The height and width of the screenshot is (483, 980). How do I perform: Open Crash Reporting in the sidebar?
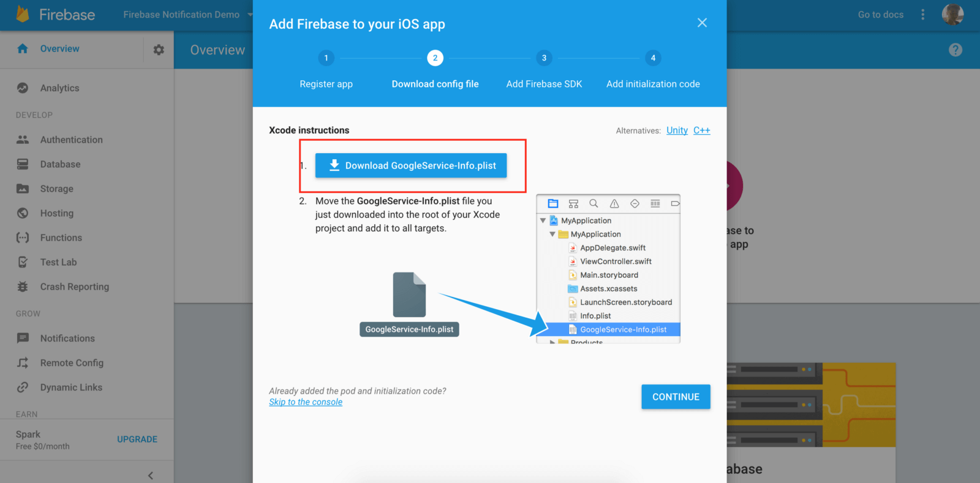pos(75,286)
